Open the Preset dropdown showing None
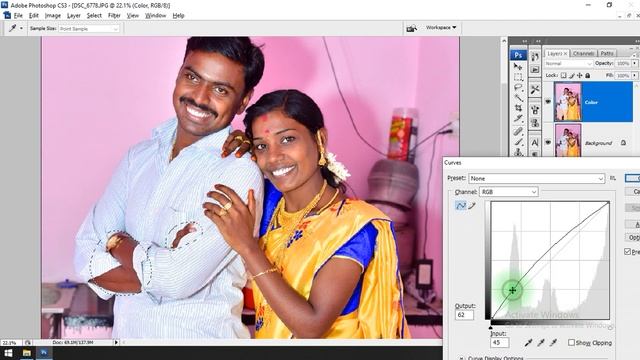The width and height of the screenshot is (640, 360). click(536, 178)
